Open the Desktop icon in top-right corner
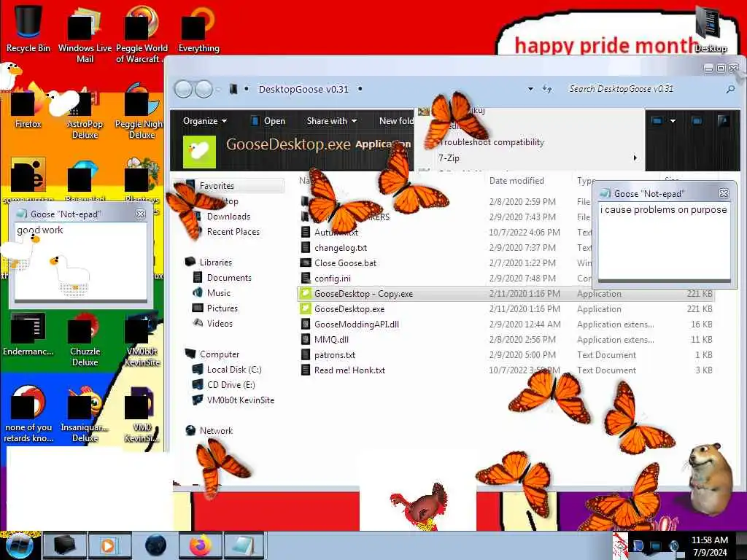This screenshot has height=560, width=747. pos(711,28)
